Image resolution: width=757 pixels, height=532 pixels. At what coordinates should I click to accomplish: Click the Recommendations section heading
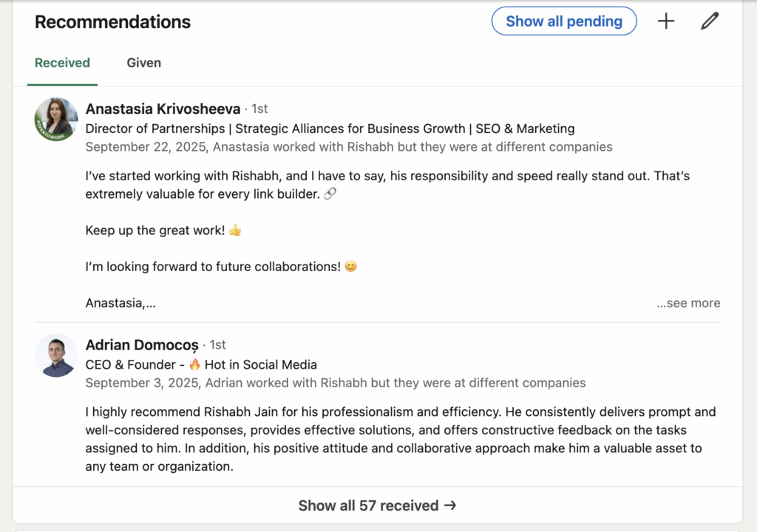pos(112,22)
